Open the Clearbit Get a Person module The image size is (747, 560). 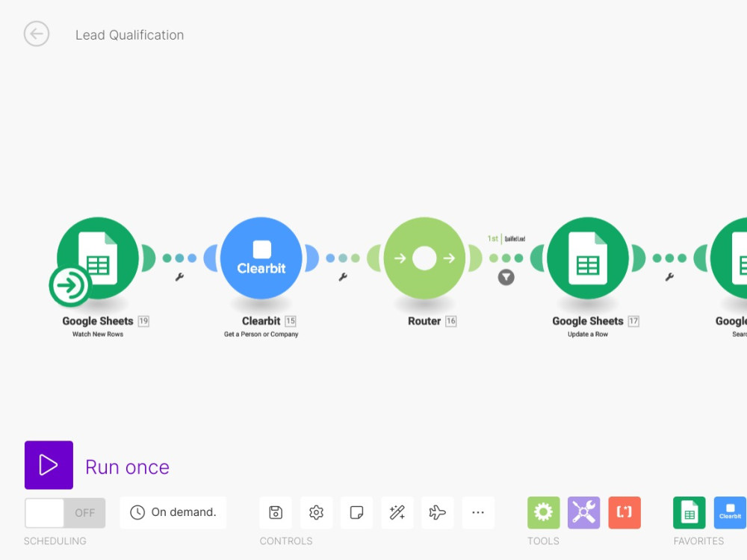[x=261, y=258]
